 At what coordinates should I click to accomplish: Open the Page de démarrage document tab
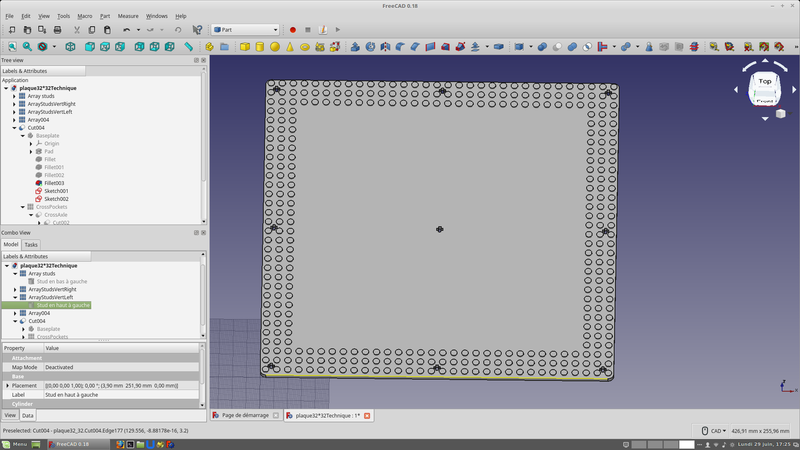click(x=245, y=415)
